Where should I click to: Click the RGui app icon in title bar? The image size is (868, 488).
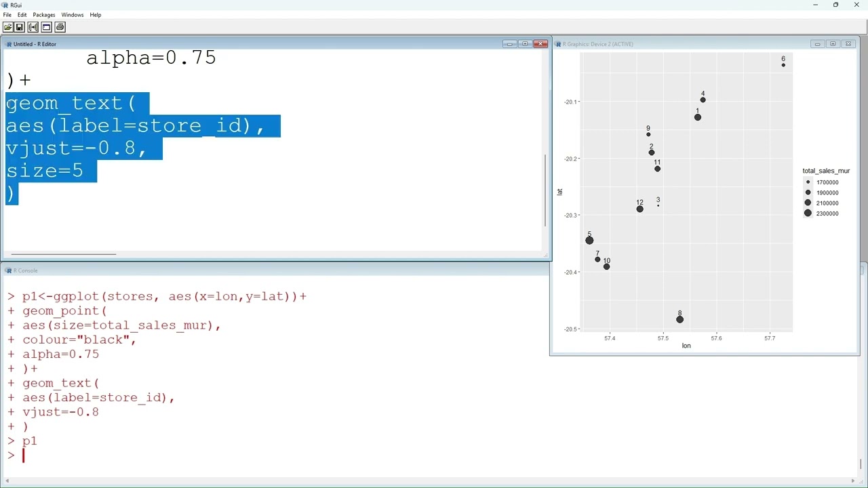(x=5, y=5)
